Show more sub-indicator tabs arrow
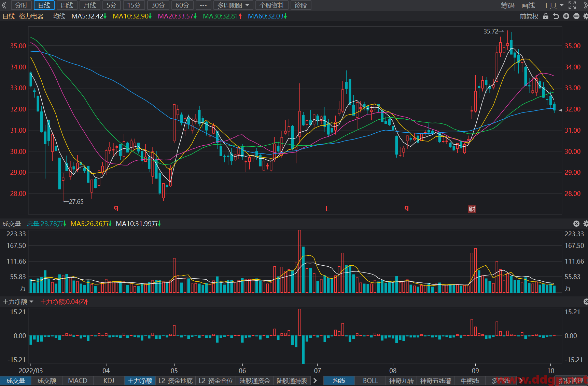The image size is (588, 386). [315, 381]
